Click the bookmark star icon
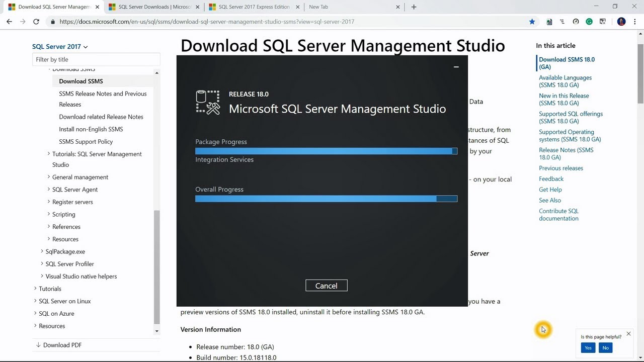The height and width of the screenshot is (362, 644). click(532, 22)
